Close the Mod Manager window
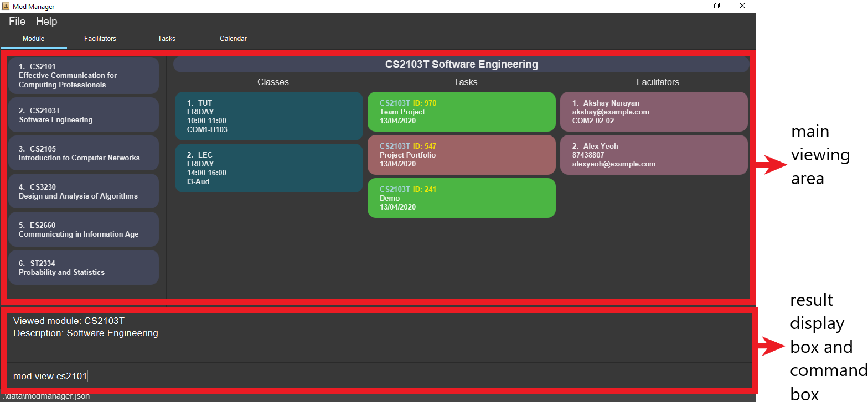Screen dimensions: 868x402 point(742,6)
